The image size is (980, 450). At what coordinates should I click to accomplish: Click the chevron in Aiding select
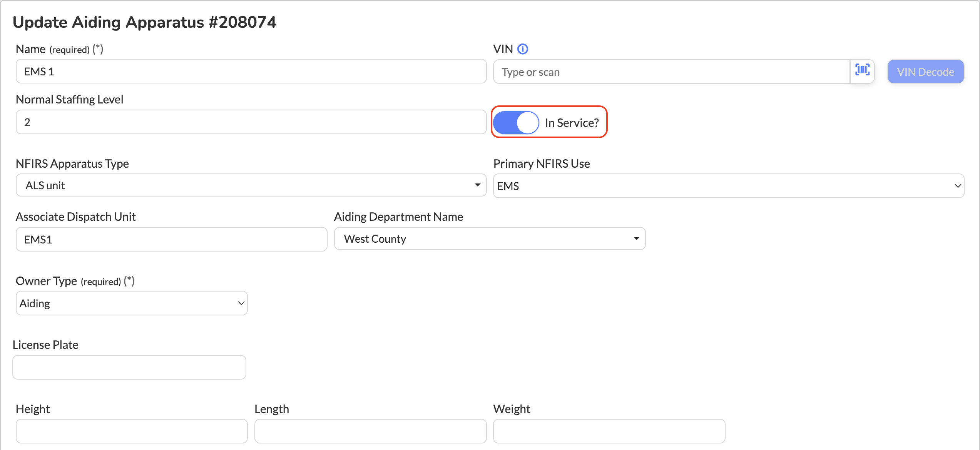click(241, 303)
